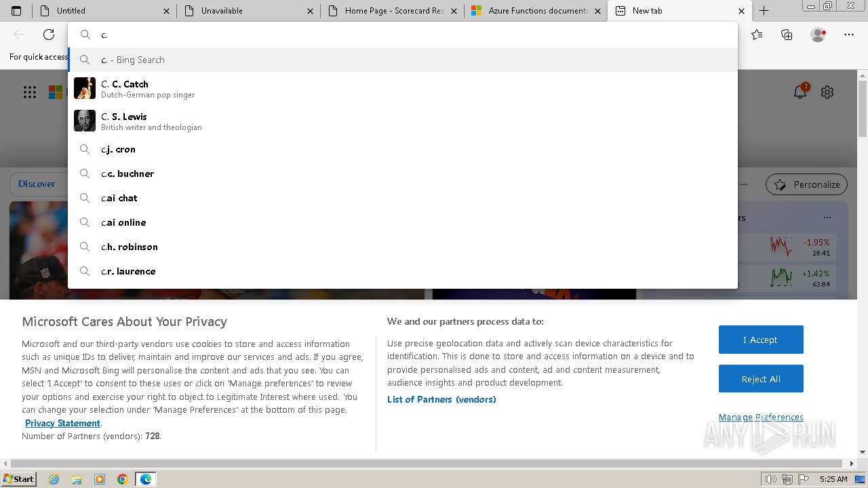Image resolution: width=868 pixels, height=488 pixels.
Task: Click the Personalize button
Action: [807, 184]
